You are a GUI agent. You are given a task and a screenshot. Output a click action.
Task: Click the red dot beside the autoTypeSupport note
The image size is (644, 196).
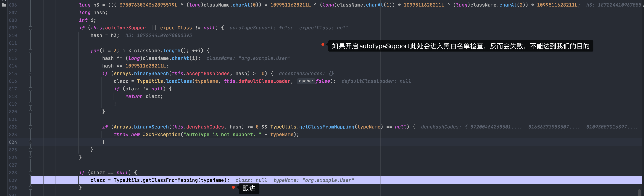(323, 44)
